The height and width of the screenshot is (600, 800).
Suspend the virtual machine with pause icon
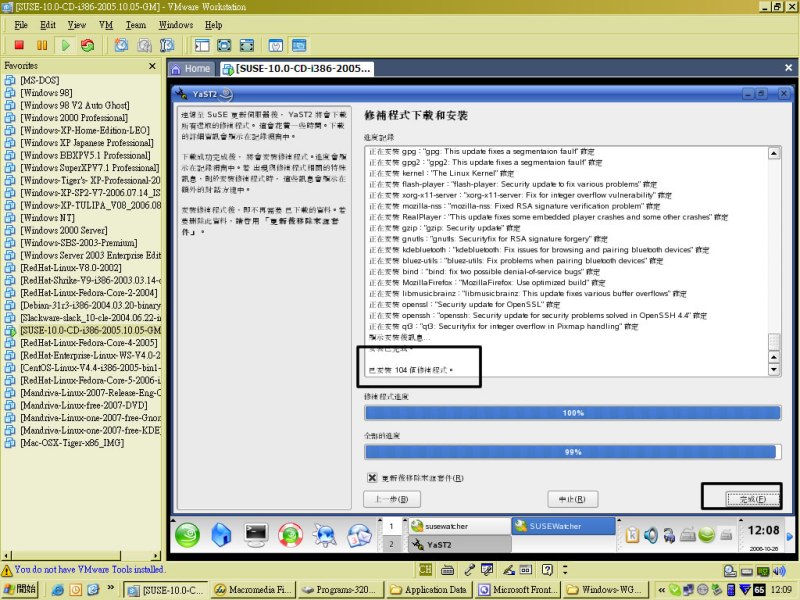pos(42,45)
